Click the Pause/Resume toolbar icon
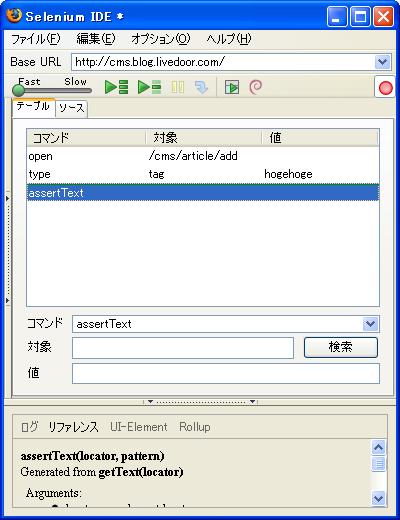 click(178, 87)
